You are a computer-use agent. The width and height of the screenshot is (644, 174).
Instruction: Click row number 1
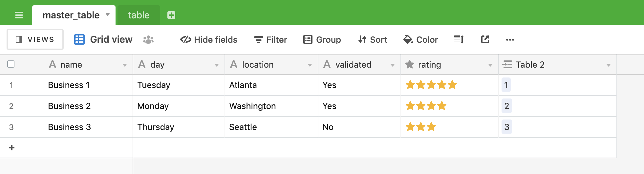[x=11, y=85]
